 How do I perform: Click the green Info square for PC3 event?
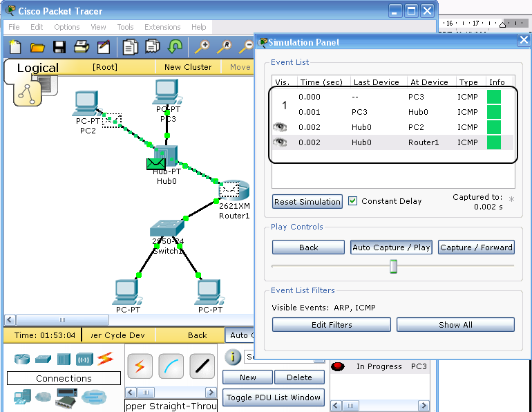(494, 97)
